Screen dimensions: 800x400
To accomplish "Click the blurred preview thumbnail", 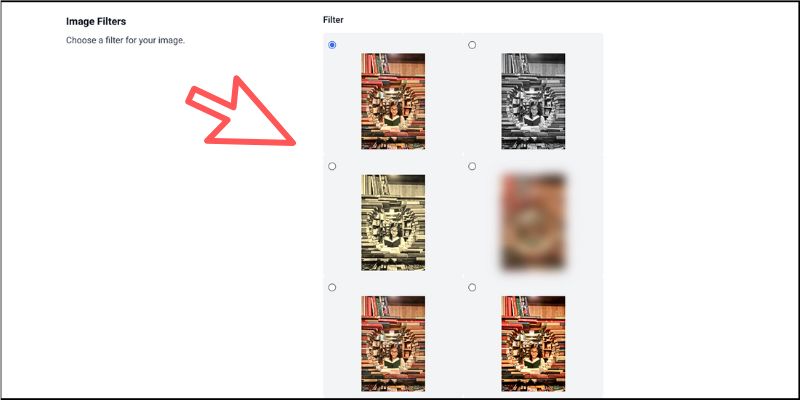I will click(x=533, y=222).
